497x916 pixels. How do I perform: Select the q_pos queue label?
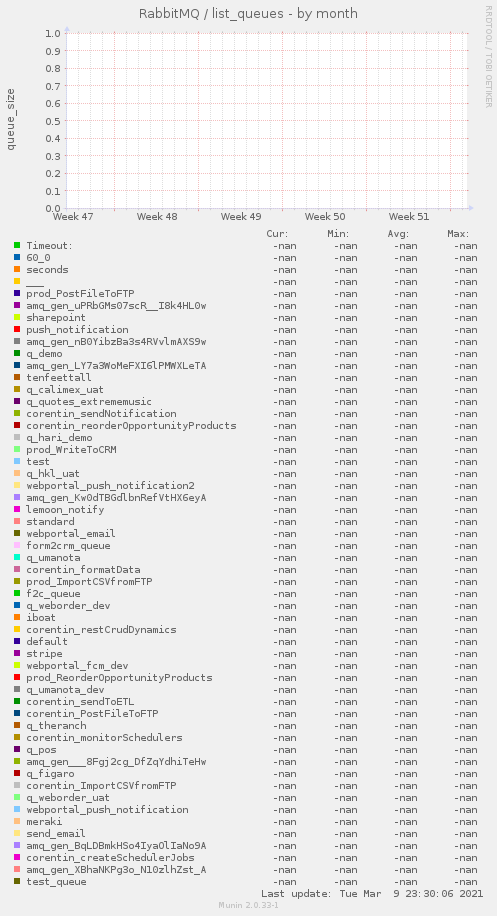coord(41,750)
